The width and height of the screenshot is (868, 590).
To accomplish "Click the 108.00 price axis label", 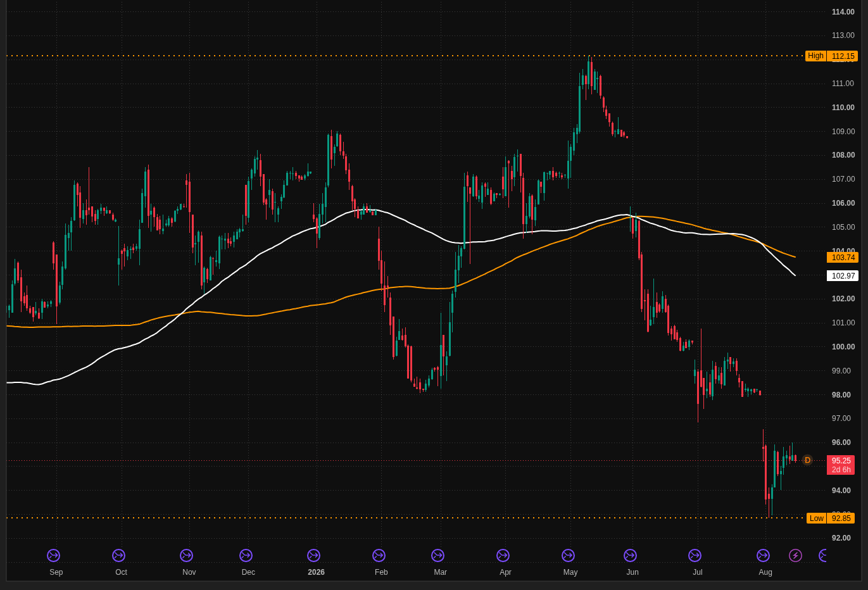I will click(x=843, y=155).
